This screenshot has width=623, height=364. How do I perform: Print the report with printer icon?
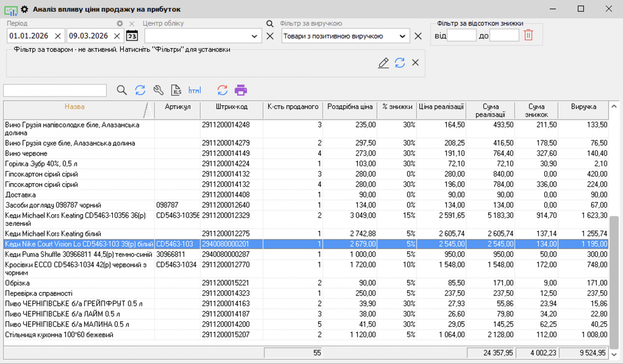[x=241, y=90]
